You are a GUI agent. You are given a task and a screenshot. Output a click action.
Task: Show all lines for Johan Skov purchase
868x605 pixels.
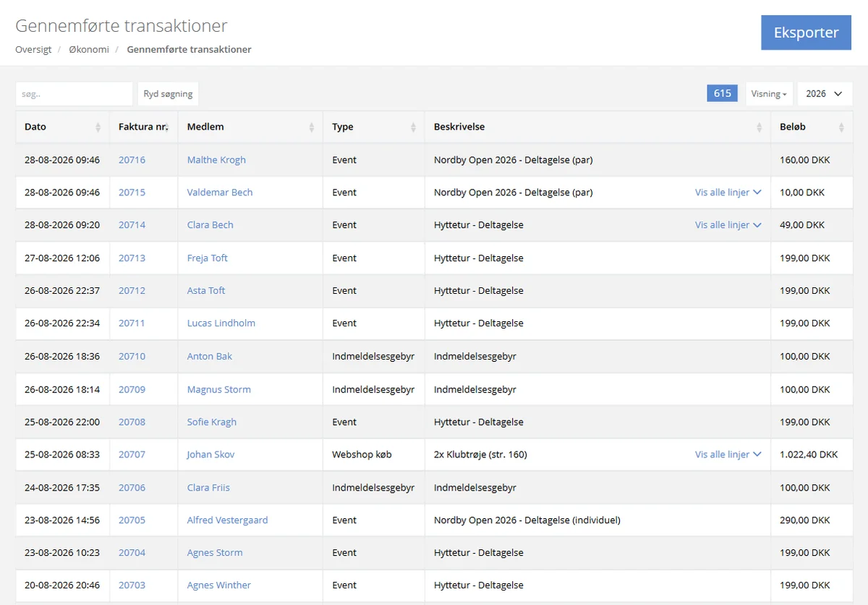[x=728, y=454]
